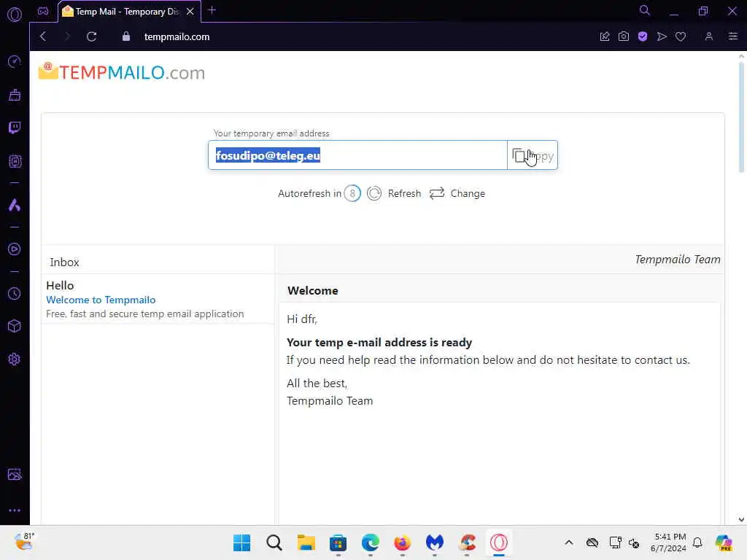Viewport: 747px width, 560px height.
Task: Open the profile account icon
Action: coord(709,36)
